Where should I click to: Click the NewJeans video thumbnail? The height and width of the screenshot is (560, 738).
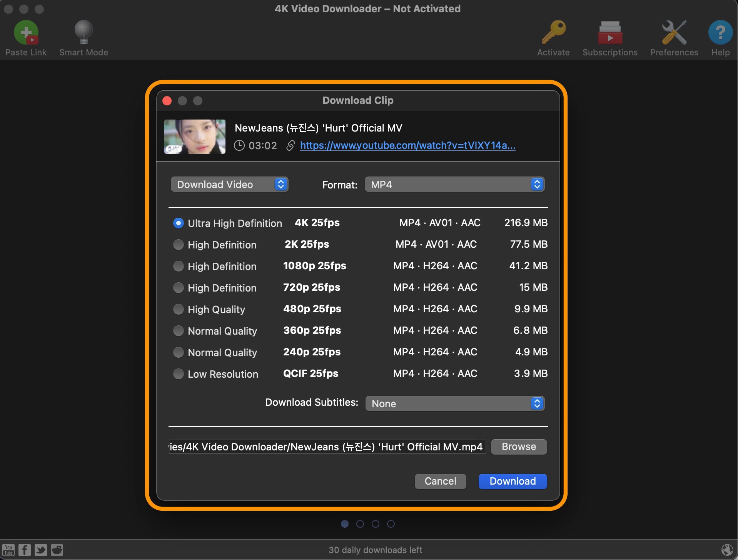tap(195, 137)
